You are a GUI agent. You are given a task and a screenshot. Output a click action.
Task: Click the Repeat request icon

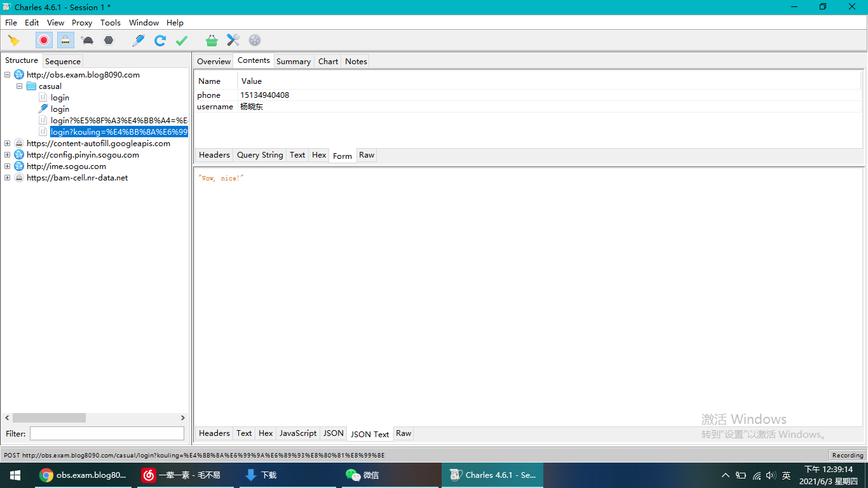click(160, 41)
